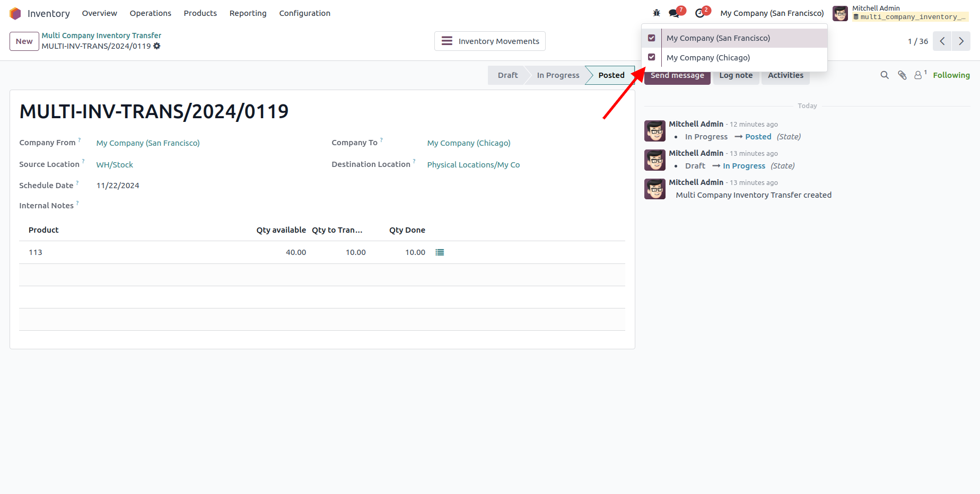980x494 pixels.
Task: Go to previous record arrow
Action: [x=942, y=41]
